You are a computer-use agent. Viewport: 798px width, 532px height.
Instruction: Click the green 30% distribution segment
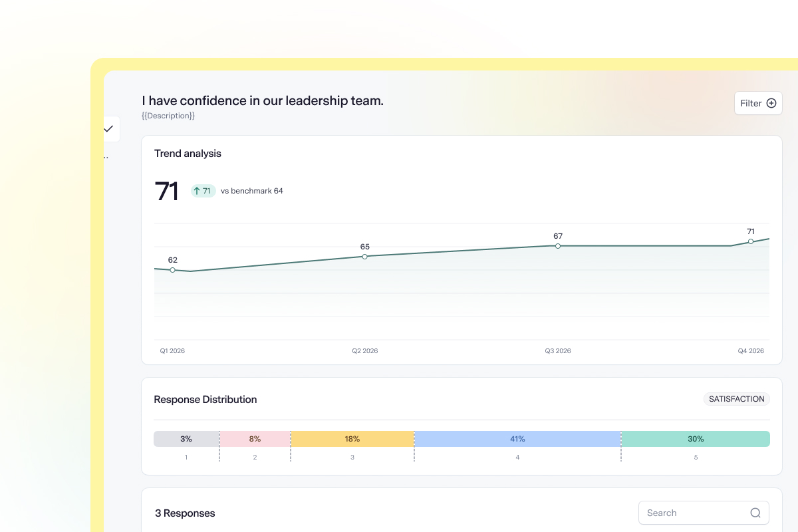(696, 439)
